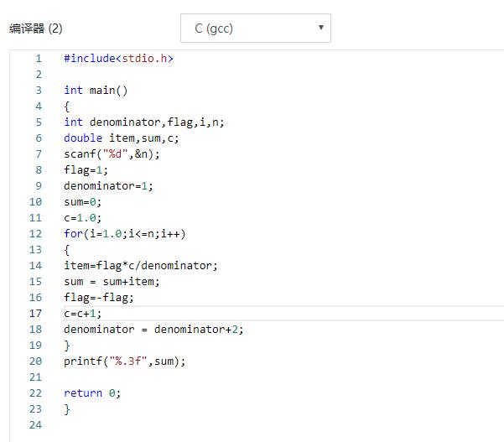This screenshot has height=442, width=504.
Task: Click the opening brace on line 4
Action: pos(67,107)
